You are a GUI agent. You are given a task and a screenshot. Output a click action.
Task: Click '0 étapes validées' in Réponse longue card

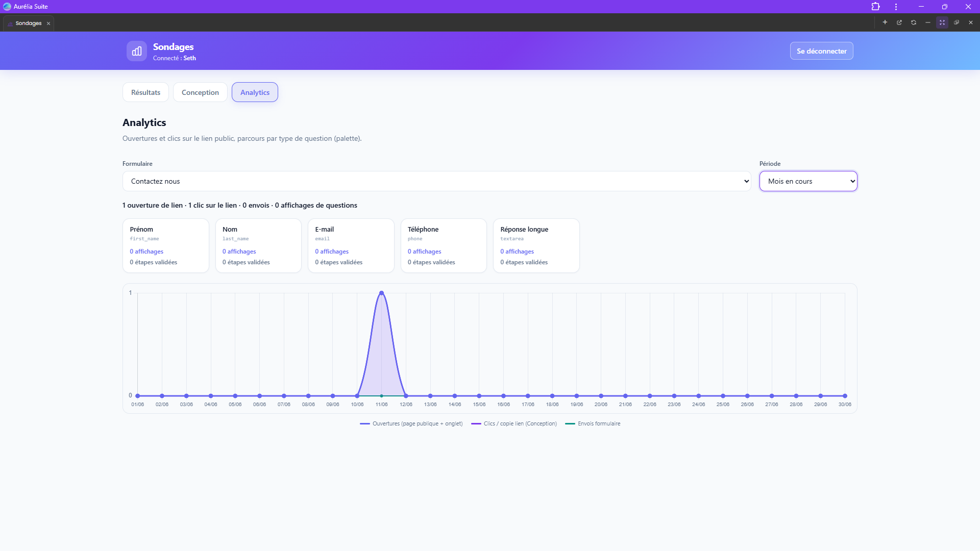coord(524,262)
